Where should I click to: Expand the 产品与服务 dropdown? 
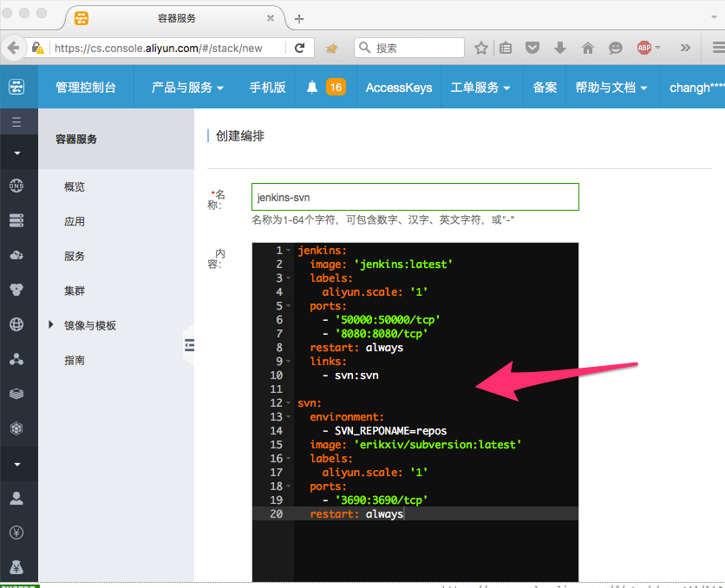click(187, 87)
